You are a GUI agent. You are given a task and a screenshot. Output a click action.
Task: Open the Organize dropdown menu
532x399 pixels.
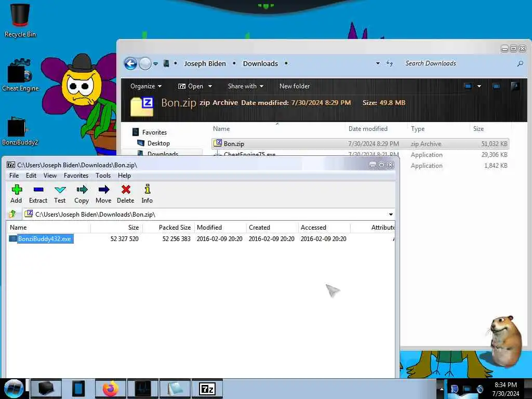146,86
